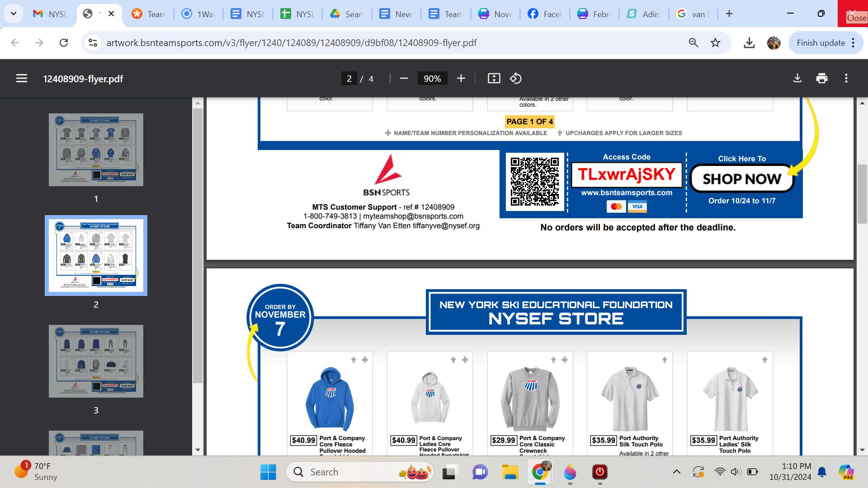Open the tab search dropdown arrow
This screenshot has width=868, height=488.
click(x=14, y=14)
